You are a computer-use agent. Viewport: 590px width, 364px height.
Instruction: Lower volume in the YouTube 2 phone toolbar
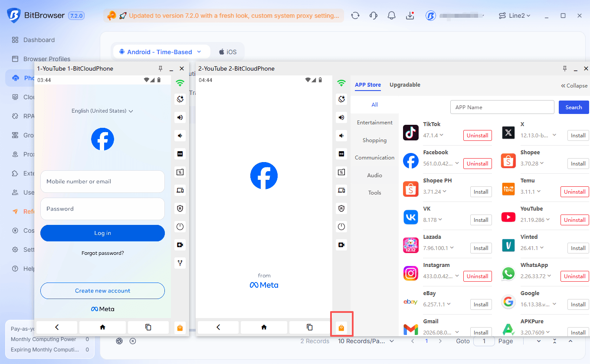341,136
